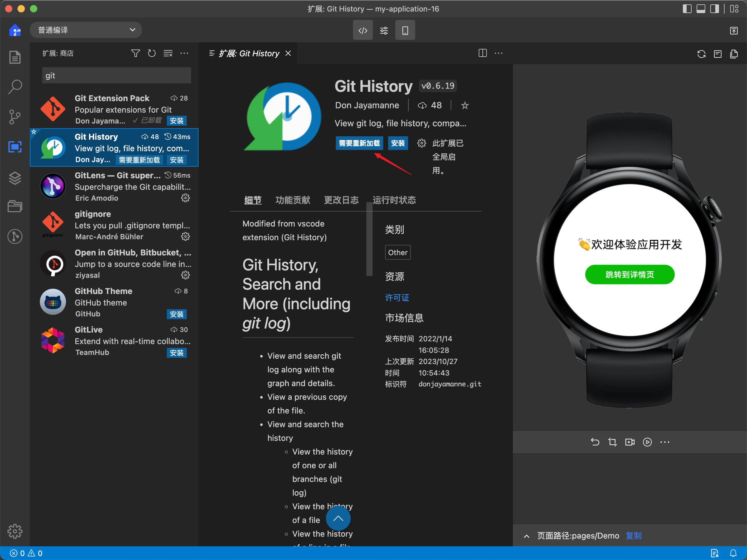Viewport: 747px width, 560px height.
Task: Open the GitLens extension manage gear
Action: point(186,198)
